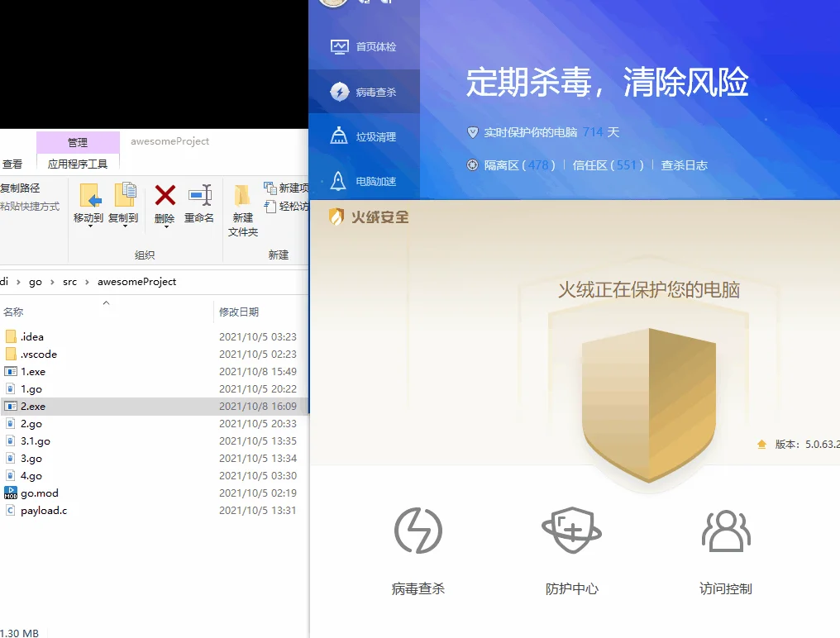The width and height of the screenshot is (840, 638).
Task: Select the go.mod file icon
Action: (11, 493)
